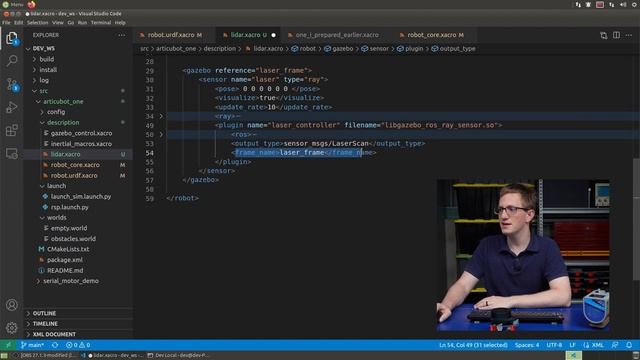Screen dimensions: 640x360
Task: Click the volume icon in system tray
Action: [623, 4]
